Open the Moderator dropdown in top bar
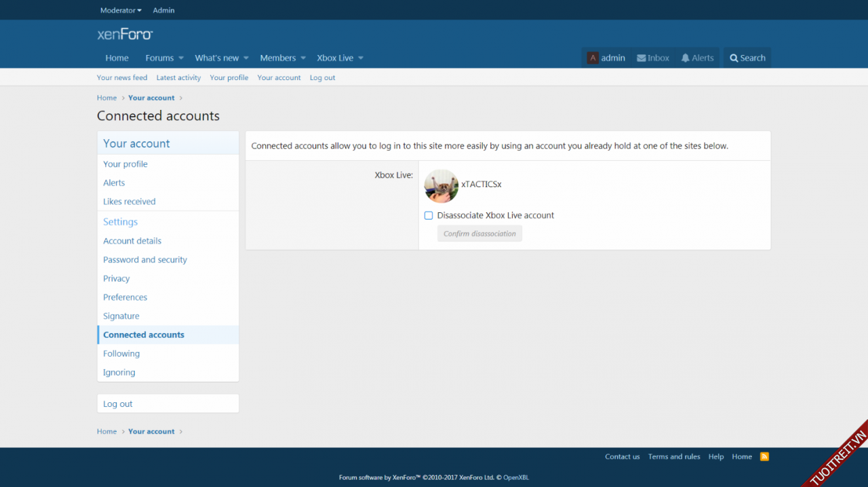This screenshot has width=868, height=487. coord(121,10)
